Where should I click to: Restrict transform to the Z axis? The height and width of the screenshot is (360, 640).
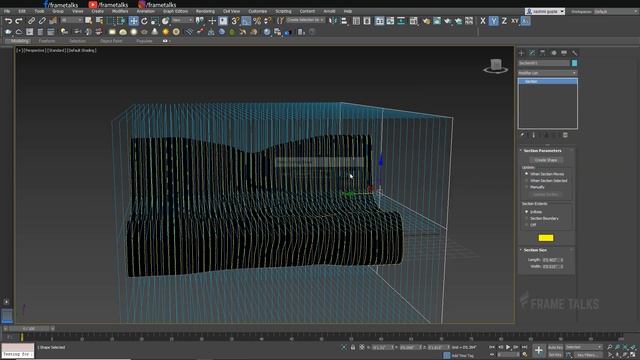(504, 21)
